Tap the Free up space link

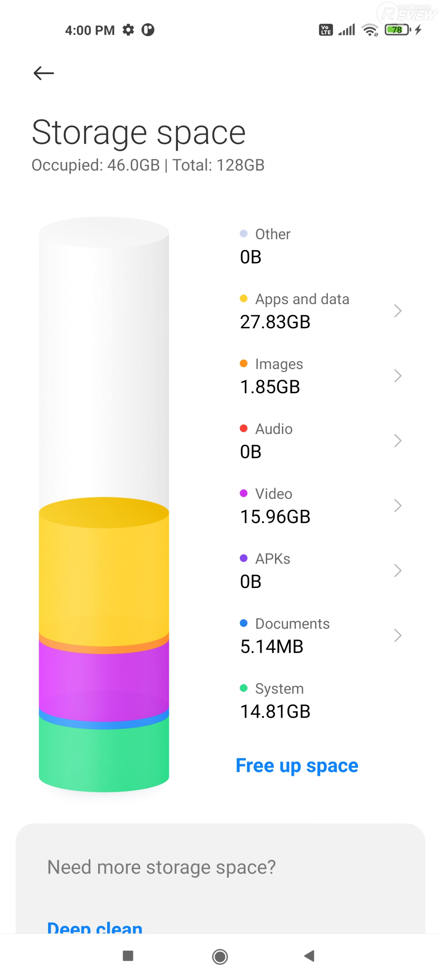coord(297,765)
